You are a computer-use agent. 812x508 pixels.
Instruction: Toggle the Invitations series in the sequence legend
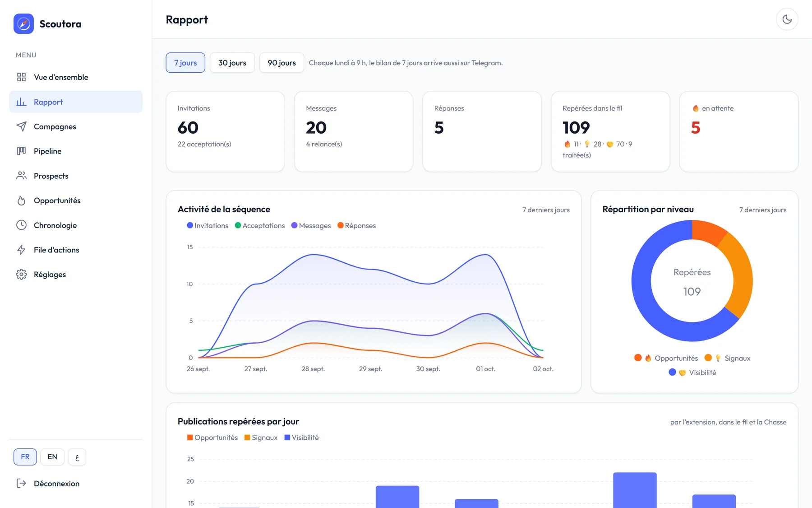[x=208, y=225]
